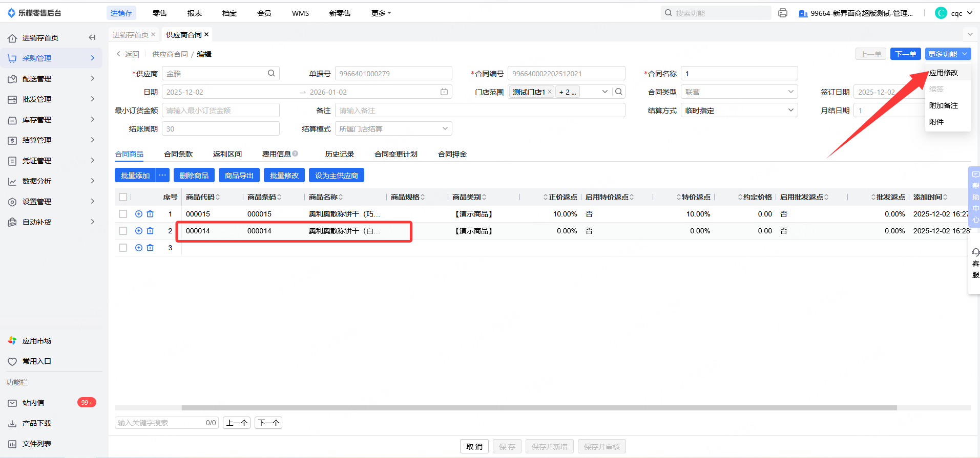Click search icon beside store range

619,92
